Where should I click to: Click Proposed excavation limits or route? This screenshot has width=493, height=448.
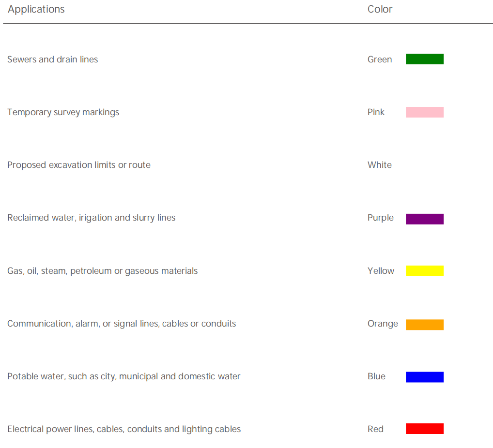coord(79,165)
